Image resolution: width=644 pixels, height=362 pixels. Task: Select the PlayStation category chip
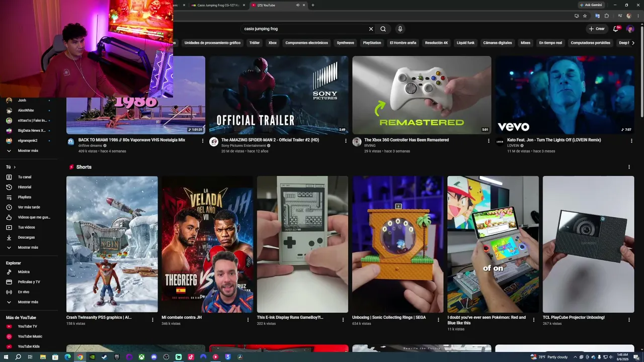(372, 43)
